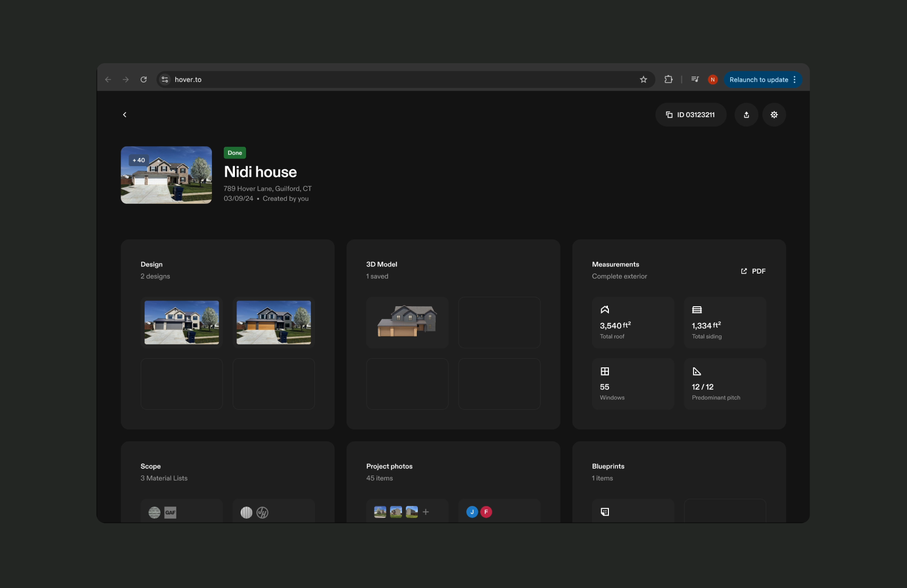Open the media control icon in toolbar
Image resolution: width=907 pixels, height=588 pixels.
pos(695,79)
